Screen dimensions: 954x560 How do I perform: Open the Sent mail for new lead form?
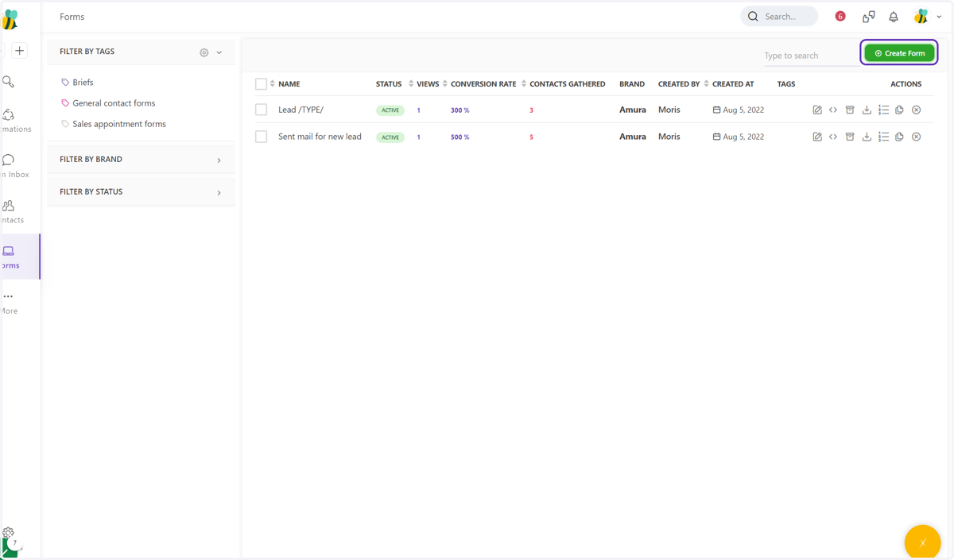click(x=320, y=137)
